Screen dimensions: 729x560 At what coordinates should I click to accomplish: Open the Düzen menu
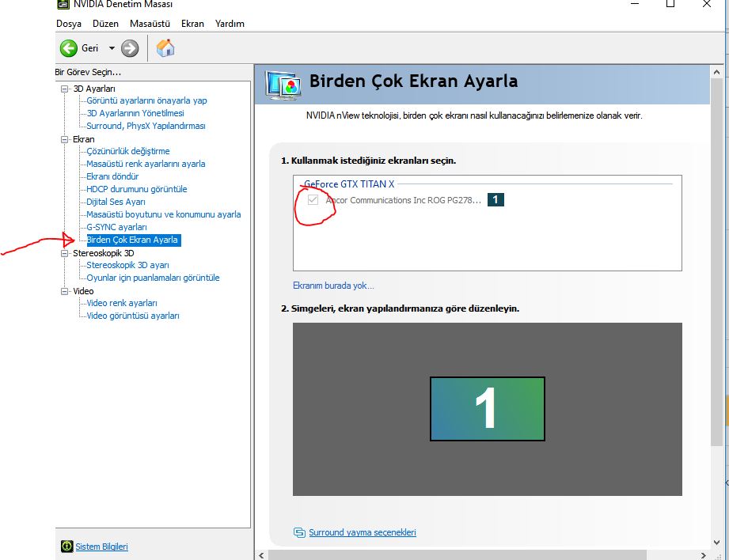pos(105,24)
